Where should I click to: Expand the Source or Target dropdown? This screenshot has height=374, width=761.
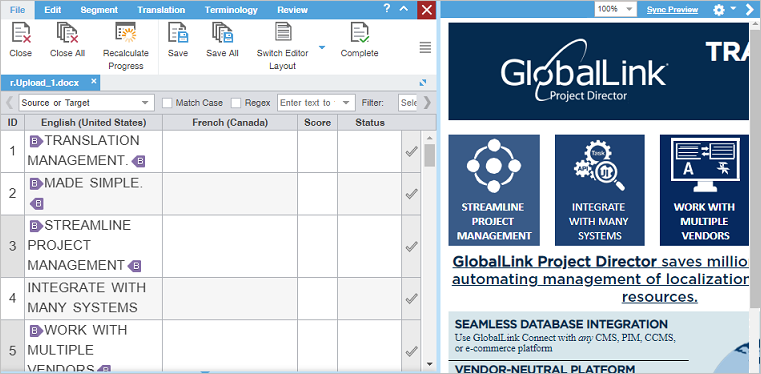[x=87, y=103]
